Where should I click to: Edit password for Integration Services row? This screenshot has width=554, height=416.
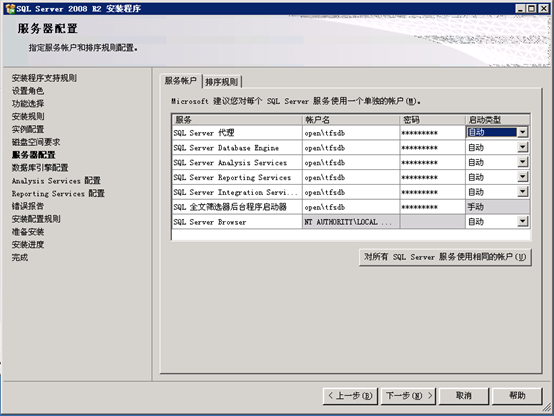(x=433, y=192)
